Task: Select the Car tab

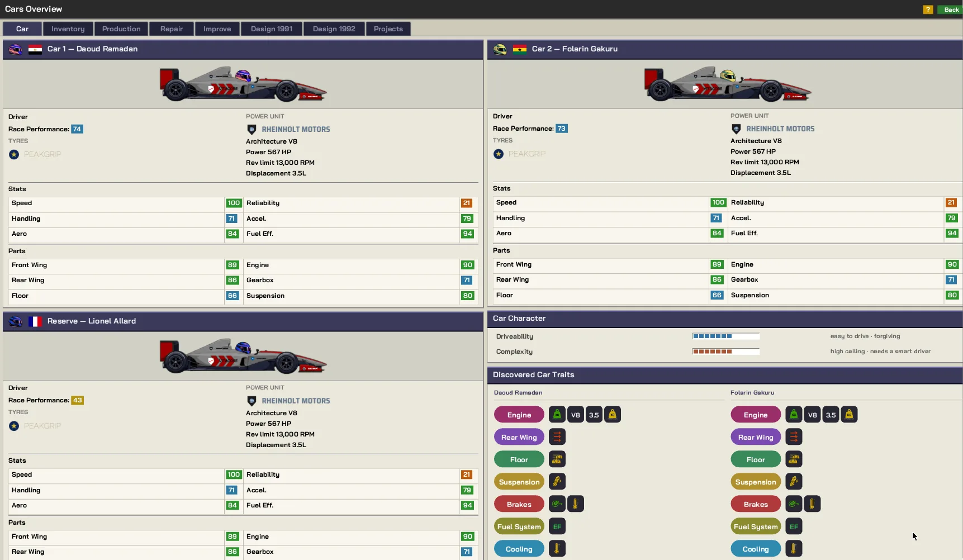Action: [22, 29]
